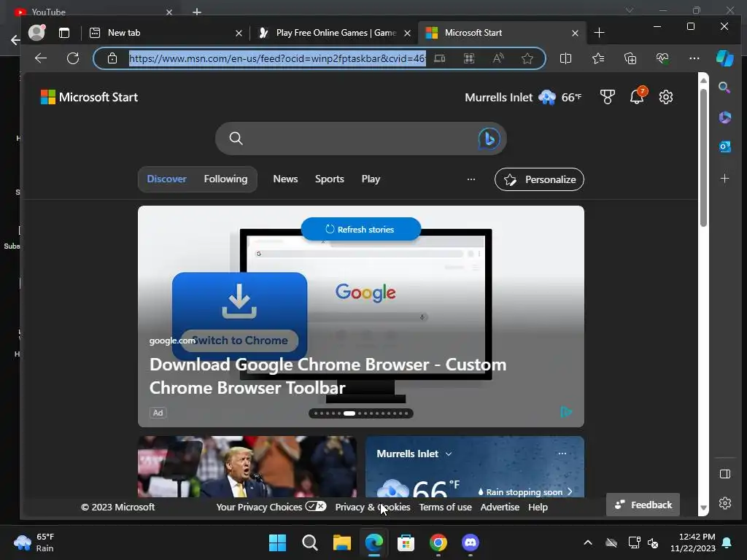This screenshot has height=560, width=747.
Task: Open the notifications bell with badge
Action: [638, 96]
